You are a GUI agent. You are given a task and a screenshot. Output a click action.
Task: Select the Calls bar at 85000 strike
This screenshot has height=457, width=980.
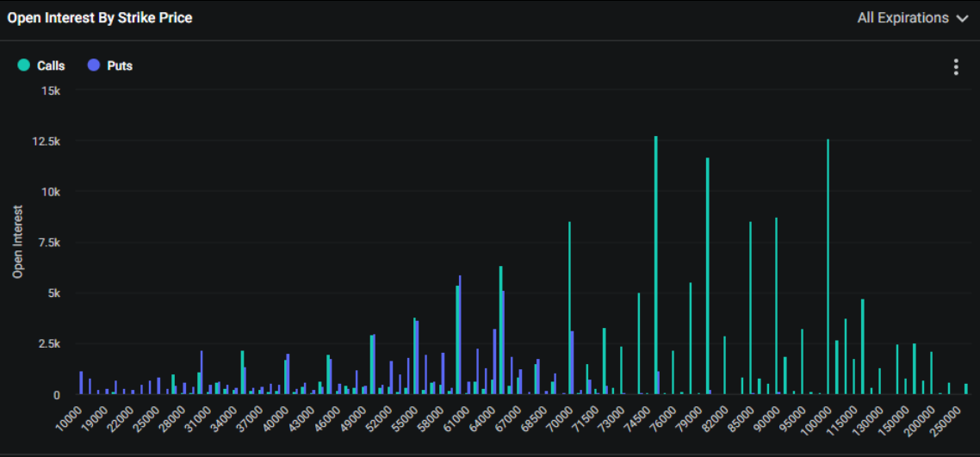coord(750,308)
